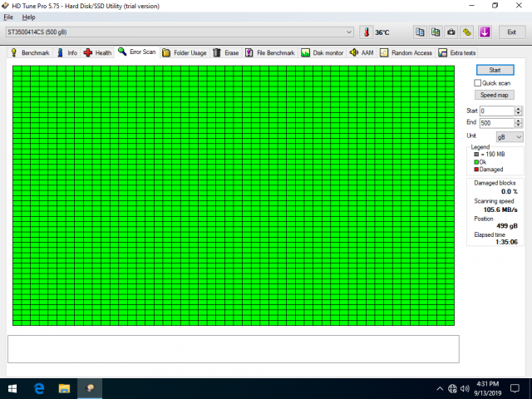Open the Help menu
This screenshot has height=399, width=532.
[x=28, y=17]
